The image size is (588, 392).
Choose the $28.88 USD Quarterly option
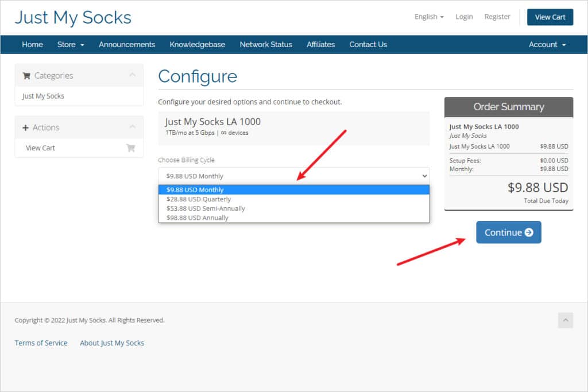294,199
